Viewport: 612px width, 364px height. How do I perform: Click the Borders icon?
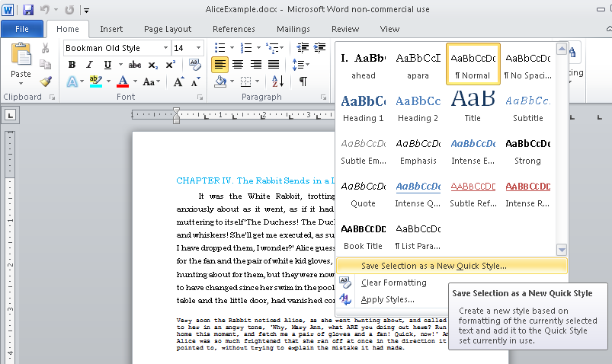click(x=246, y=81)
